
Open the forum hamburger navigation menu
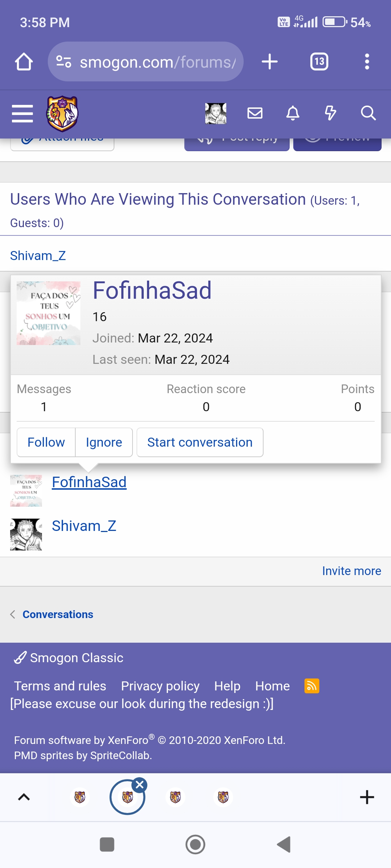point(22,114)
